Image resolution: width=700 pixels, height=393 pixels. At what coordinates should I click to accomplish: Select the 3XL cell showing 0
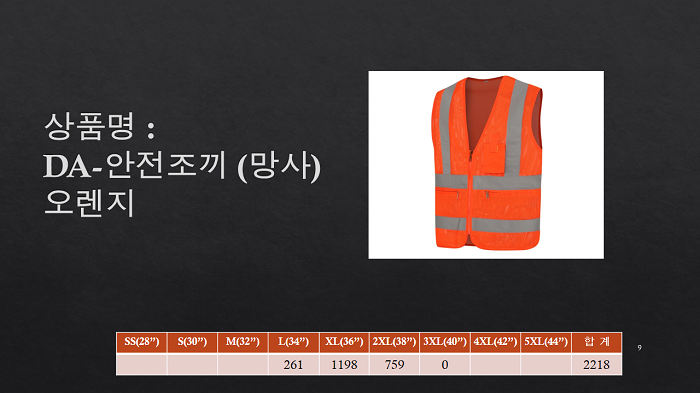[x=445, y=364]
